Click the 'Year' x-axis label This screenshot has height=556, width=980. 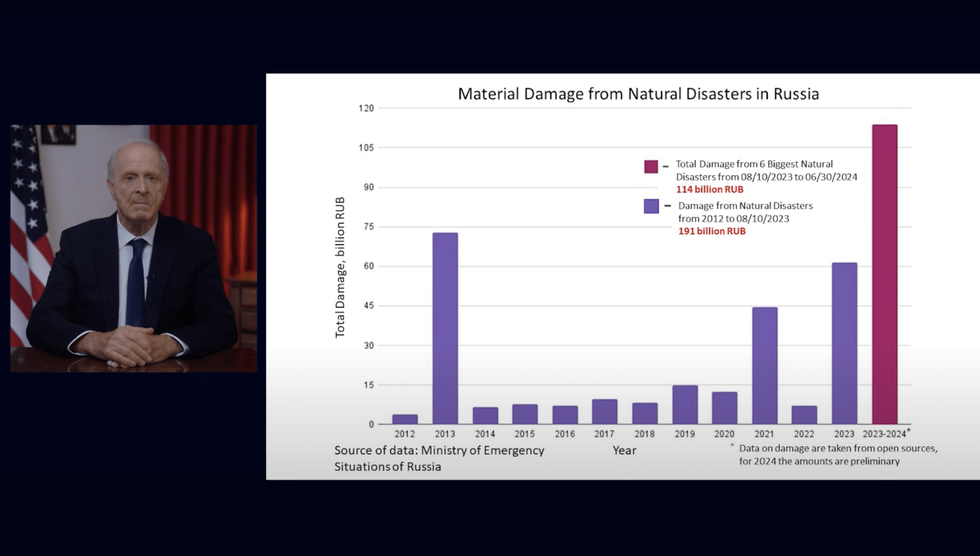coord(624,450)
